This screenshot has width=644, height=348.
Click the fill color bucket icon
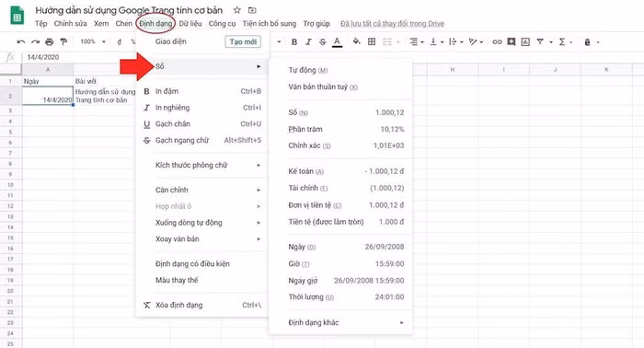coord(357,41)
